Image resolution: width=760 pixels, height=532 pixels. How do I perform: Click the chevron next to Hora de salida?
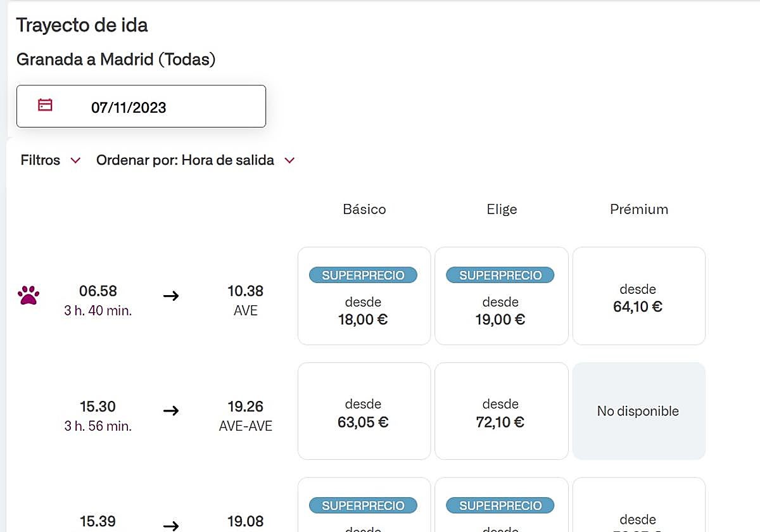(x=289, y=161)
